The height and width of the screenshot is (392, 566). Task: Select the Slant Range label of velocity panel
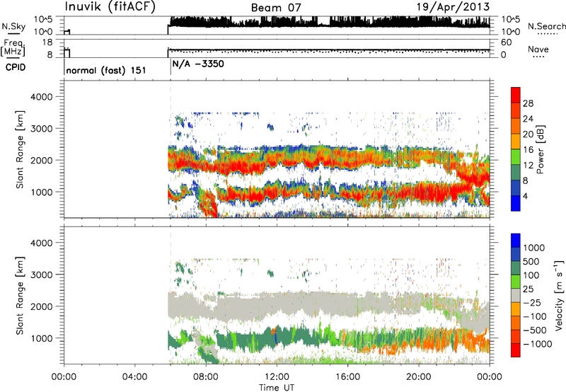tap(20, 295)
